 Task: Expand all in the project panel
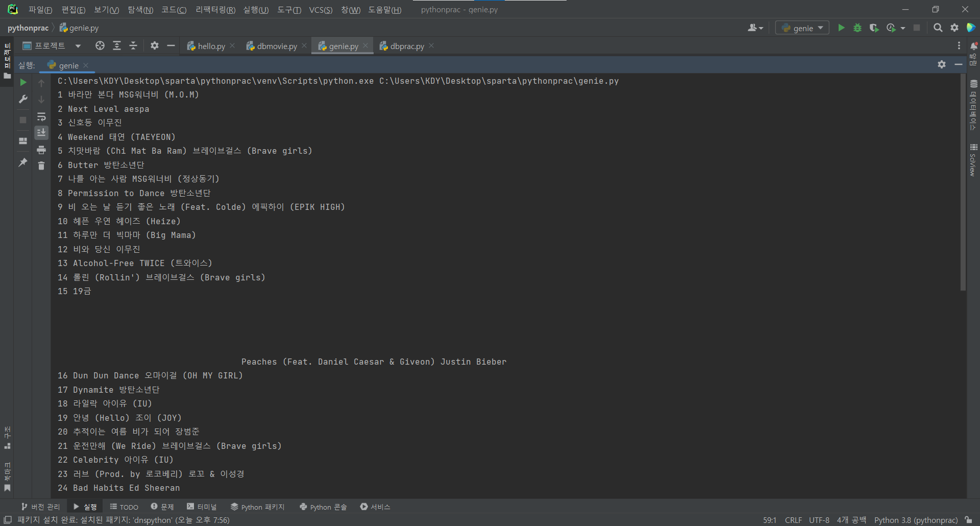click(x=117, y=46)
